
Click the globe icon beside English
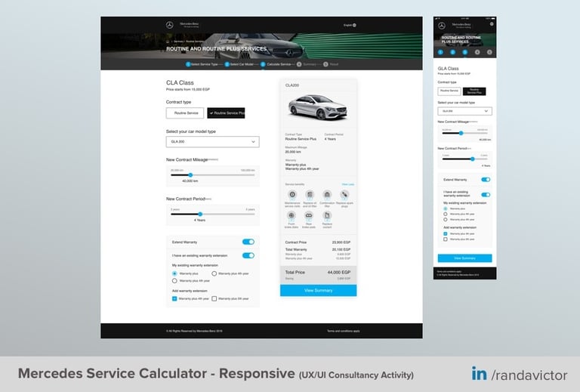coord(354,25)
